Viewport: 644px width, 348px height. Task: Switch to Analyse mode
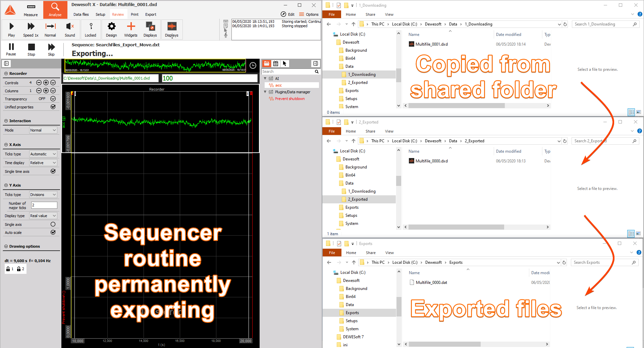pyautogui.click(x=55, y=10)
